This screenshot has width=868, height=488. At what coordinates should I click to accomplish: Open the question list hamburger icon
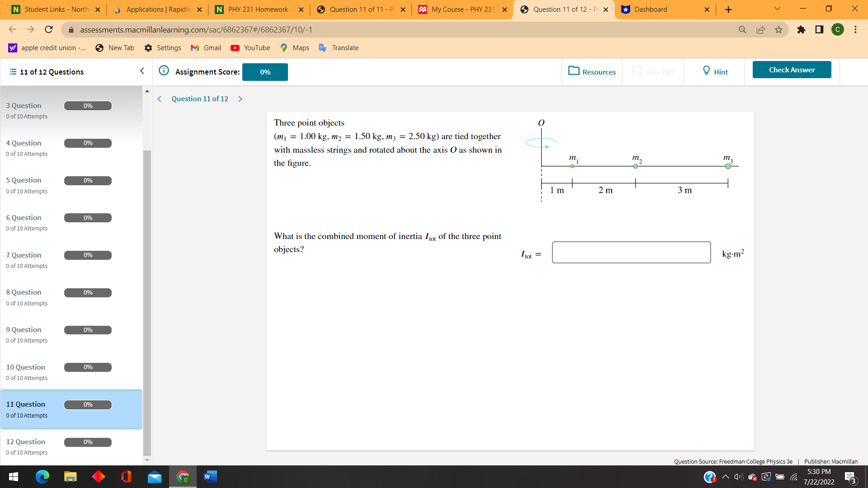tap(12, 71)
